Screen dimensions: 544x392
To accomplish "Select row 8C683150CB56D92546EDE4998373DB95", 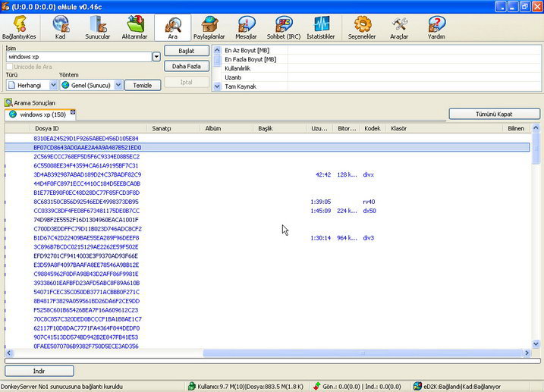I will coord(267,202).
